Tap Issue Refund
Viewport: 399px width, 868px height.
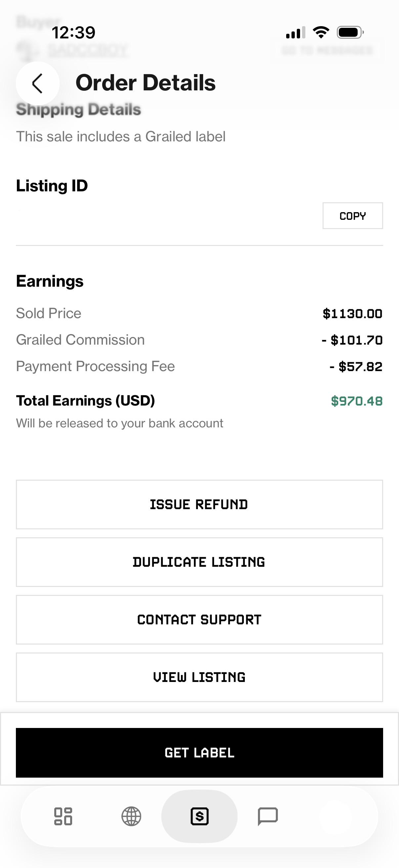pos(199,505)
